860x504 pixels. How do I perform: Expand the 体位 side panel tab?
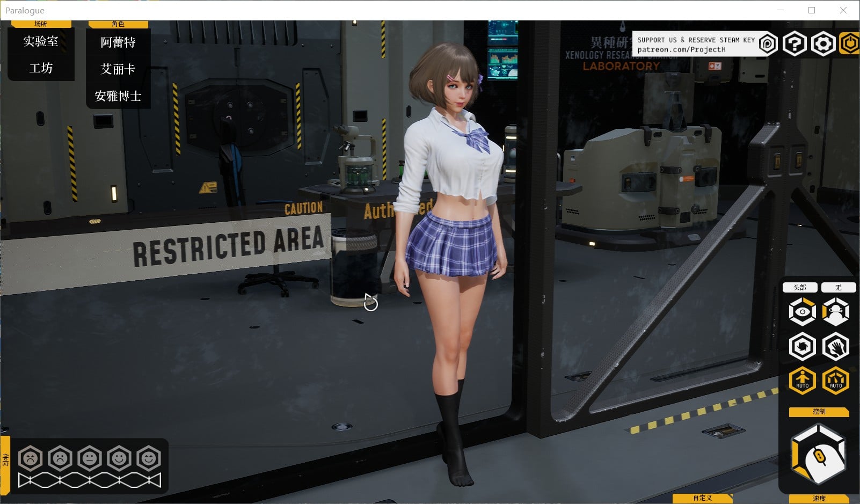(x=5, y=459)
